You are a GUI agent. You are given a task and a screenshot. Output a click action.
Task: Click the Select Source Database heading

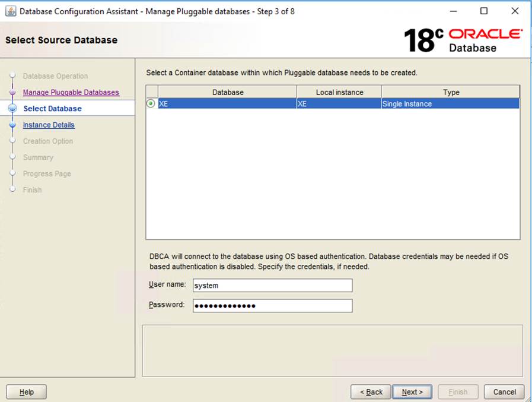62,40
